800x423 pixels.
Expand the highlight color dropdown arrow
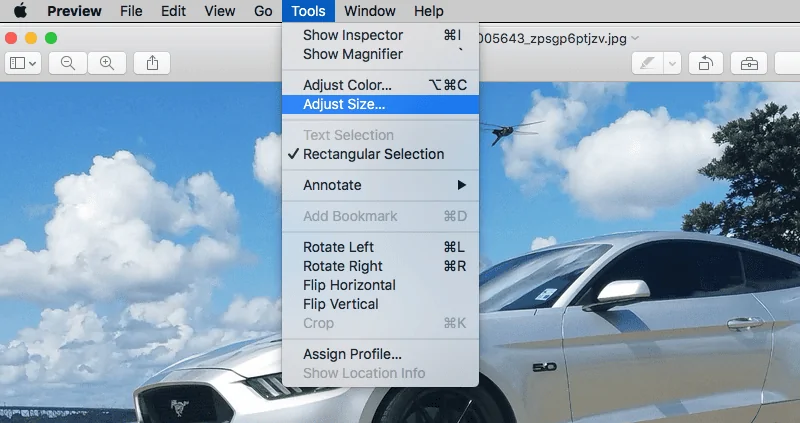pyautogui.click(x=672, y=64)
